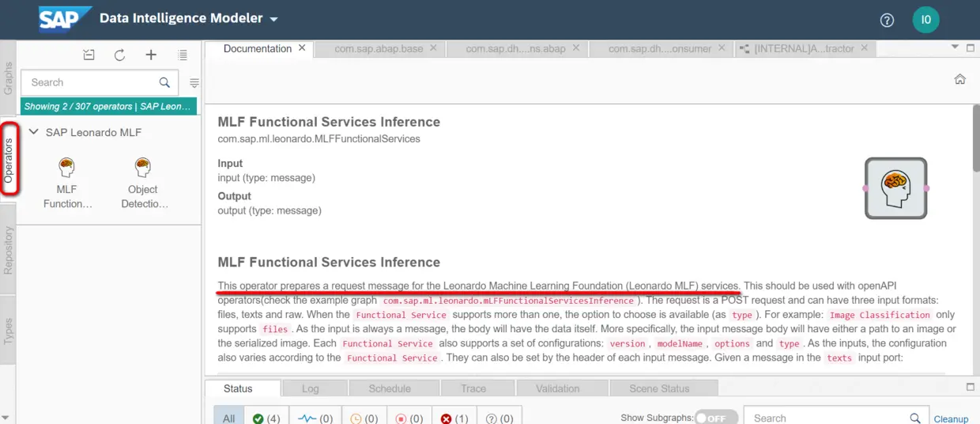Filter stopped graphs (0)

pyautogui.click(x=410, y=418)
